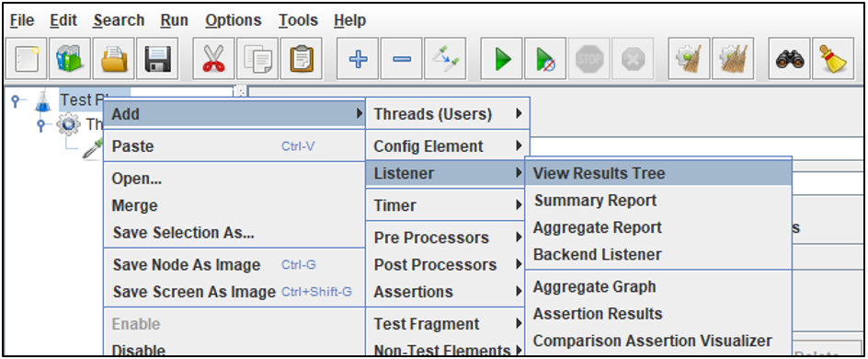Click the Copy icon in toolbar
This screenshot has height=359, width=868.
pyautogui.click(x=257, y=59)
